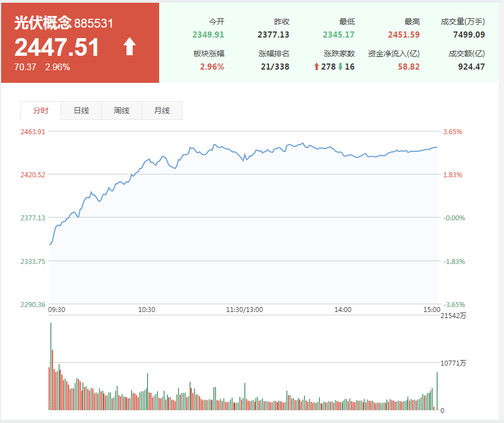Image resolution: width=504 pixels, height=423 pixels.
Task: Show the 月线 monthly chart tab
Action: tap(162, 110)
